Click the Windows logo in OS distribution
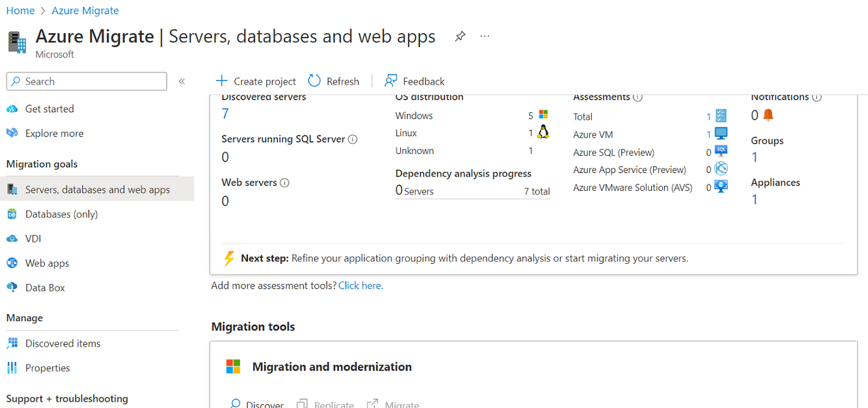This screenshot has width=868, height=408. tap(543, 114)
